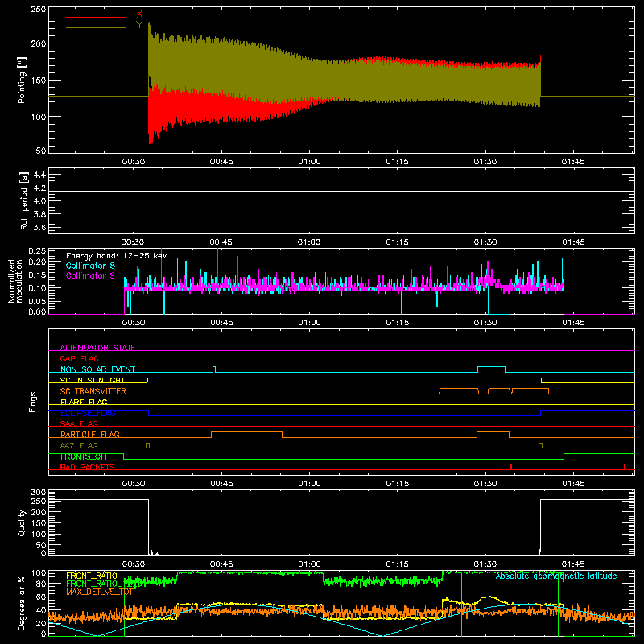Select the olive 'Y' legend label
Viewport: 644px width, 644px height.
click(x=139, y=25)
